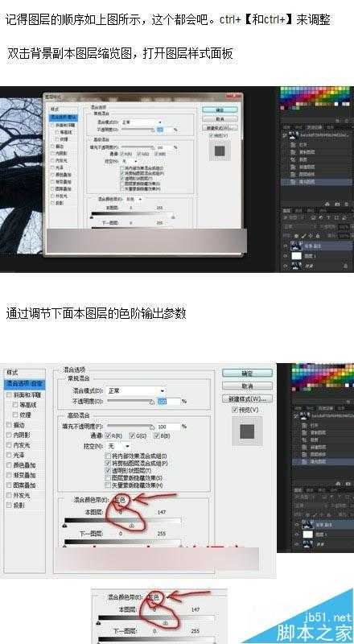Image resolution: width=354 pixels, height=644 pixels.
Task: Toggle Layer Mask Hides Effects (S) in enlarged dialog
Action: point(108,478)
